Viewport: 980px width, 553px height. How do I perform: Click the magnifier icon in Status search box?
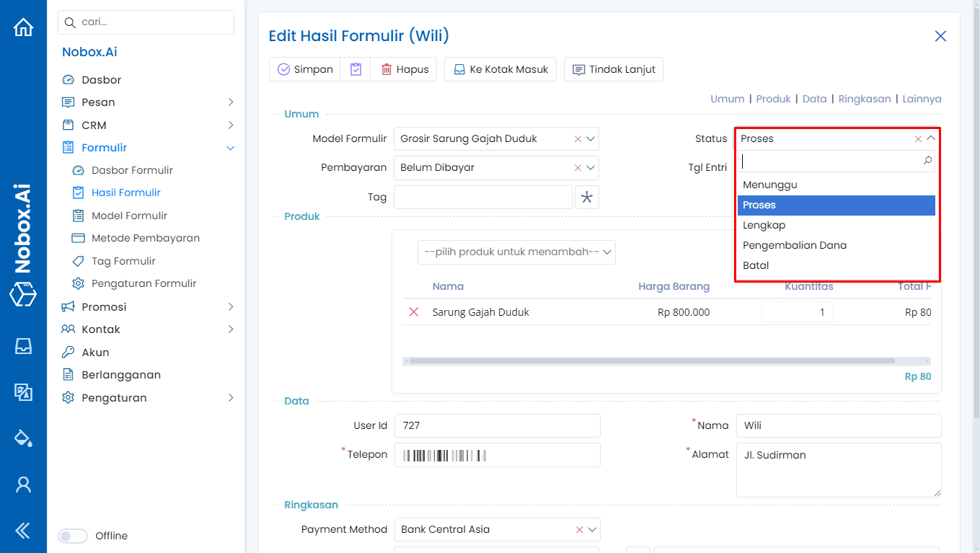928,161
